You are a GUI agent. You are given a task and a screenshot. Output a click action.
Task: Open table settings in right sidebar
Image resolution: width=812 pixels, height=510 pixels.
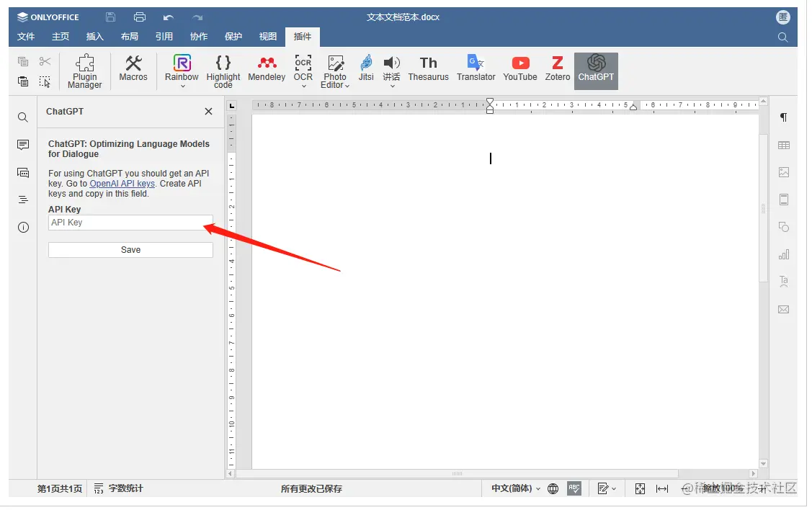point(784,146)
